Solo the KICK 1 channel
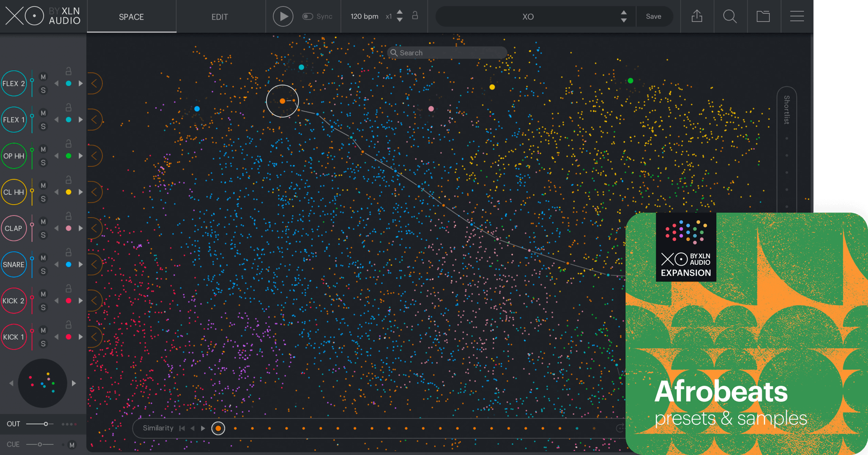 click(43, 343)
